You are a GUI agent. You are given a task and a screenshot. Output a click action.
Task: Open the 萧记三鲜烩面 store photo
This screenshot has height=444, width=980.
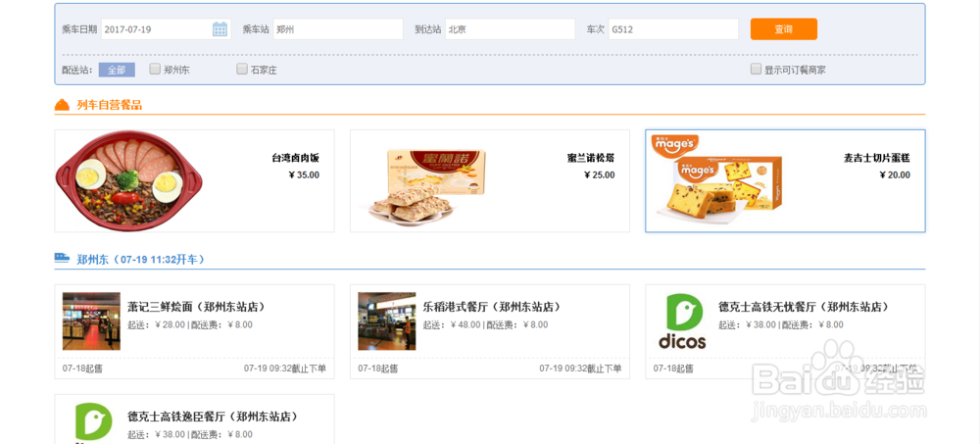click(91, 321)
